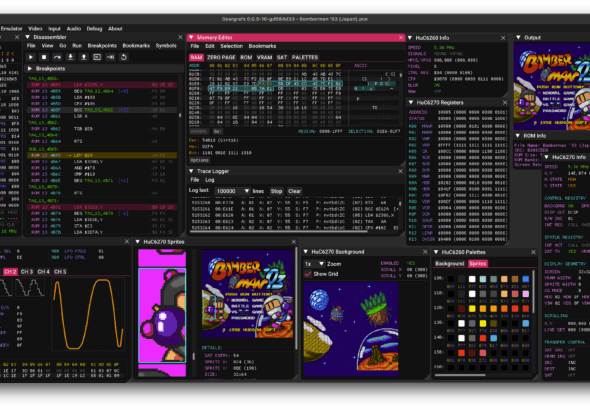Open the Audio menu
Screen dimensions: 590x410
click(74, 29)
